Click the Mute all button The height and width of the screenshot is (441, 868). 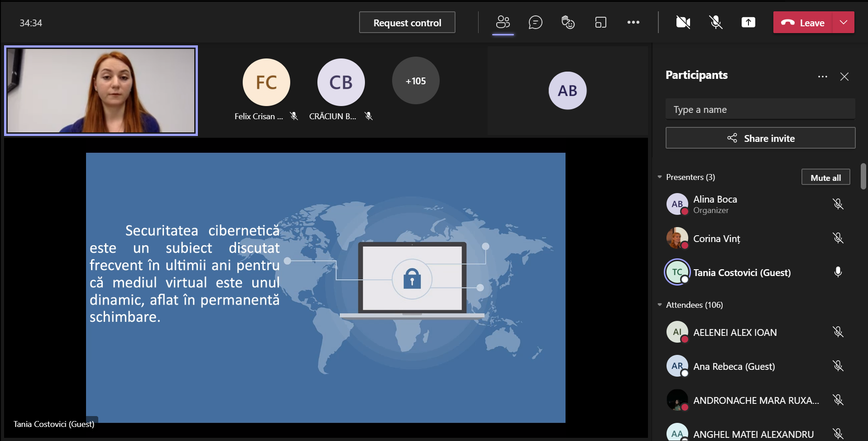coord(825,178)
